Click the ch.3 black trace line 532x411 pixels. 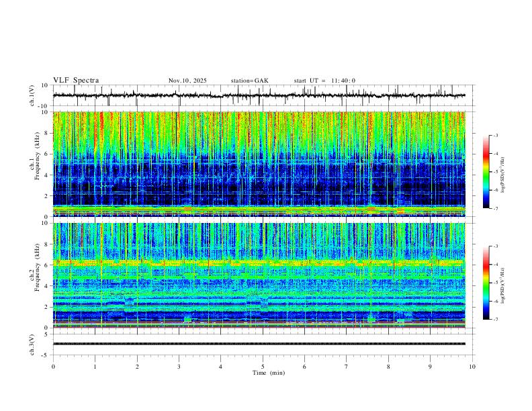click(x=259, y=344)
